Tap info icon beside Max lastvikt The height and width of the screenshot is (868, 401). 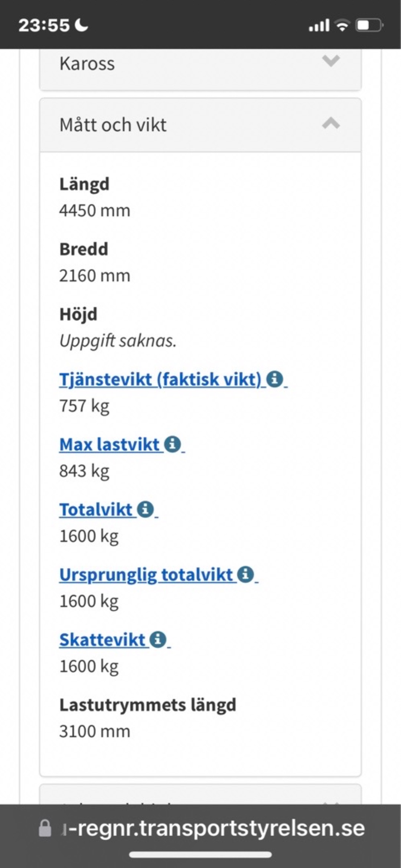pos(172,444)
